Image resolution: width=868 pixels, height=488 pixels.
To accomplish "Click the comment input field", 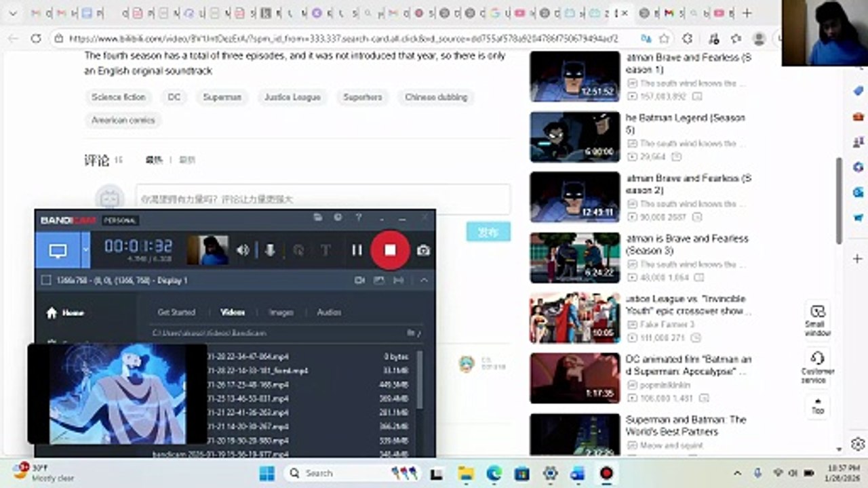I will coord(323,199).
